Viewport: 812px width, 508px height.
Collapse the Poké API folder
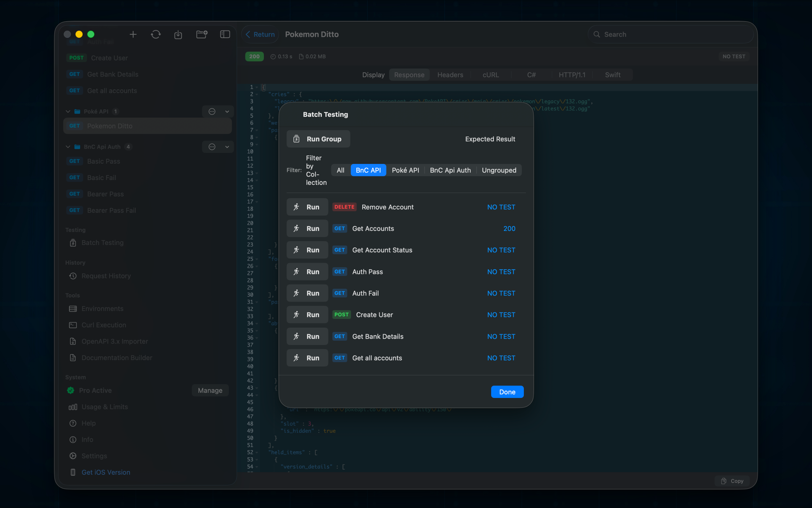tap(68, 111)
